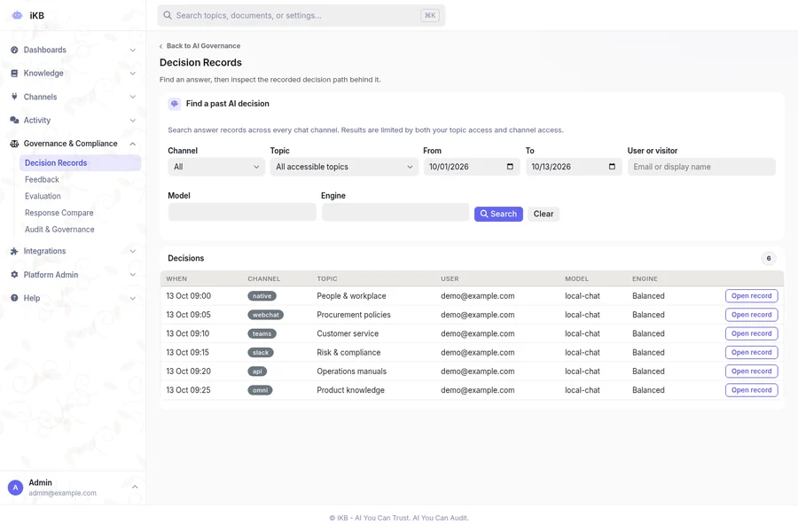Screen dimensions: 798x532
Task: Click the Integrations puzzle piece icon
Action: 14,251
